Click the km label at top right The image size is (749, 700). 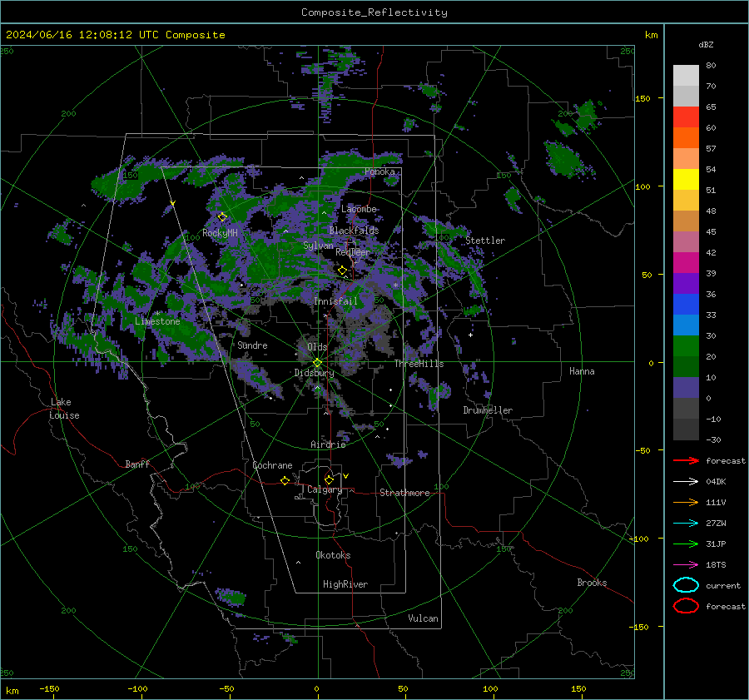[651, 35]
